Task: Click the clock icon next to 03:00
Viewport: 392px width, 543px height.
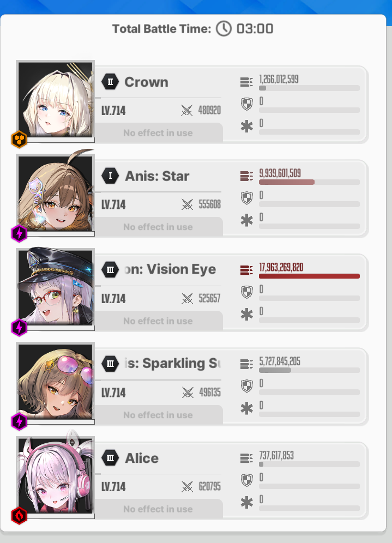Action: tap(224, 29)
